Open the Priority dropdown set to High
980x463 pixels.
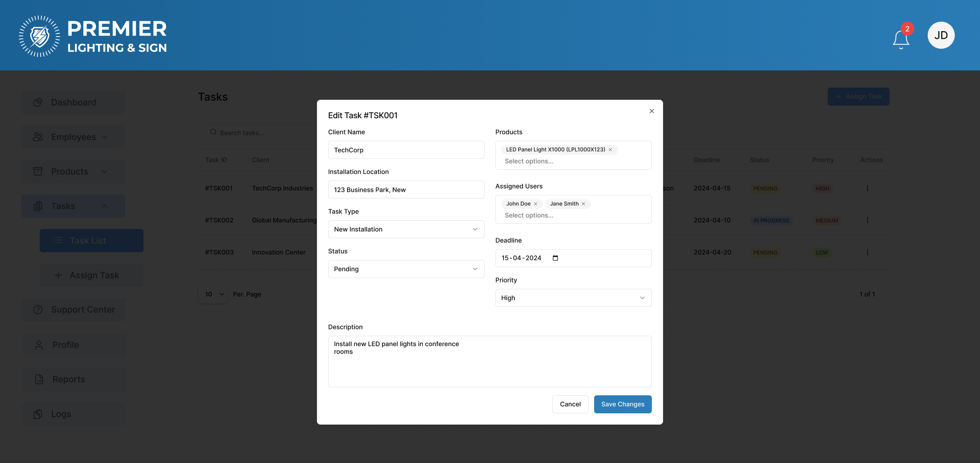tap(573, 298)
